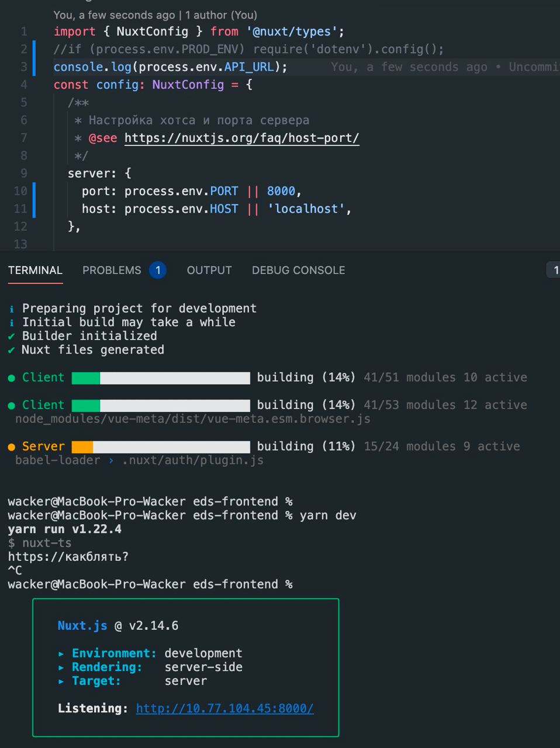Click 'Preparing project for development' terminal line
Viewport: 560px width, 748px height.
tap(139, 308)
